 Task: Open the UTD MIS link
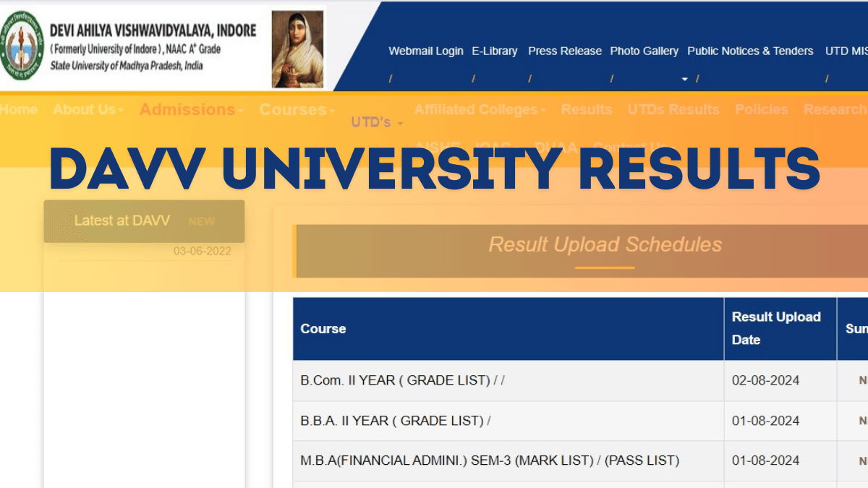point(846,51)
